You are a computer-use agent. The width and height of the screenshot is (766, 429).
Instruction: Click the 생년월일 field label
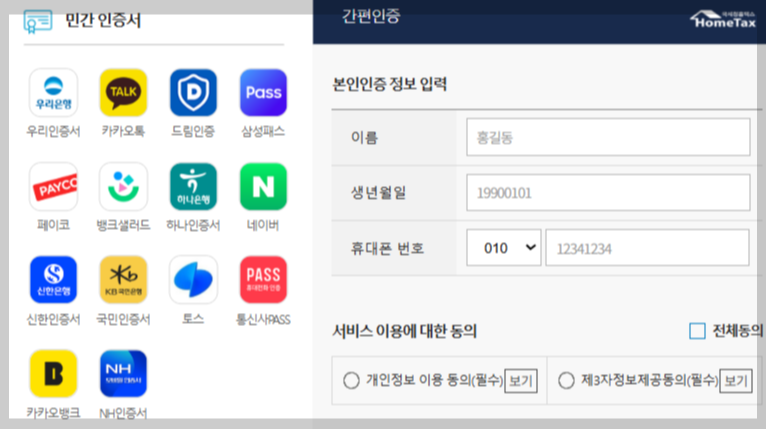[379, 193]
